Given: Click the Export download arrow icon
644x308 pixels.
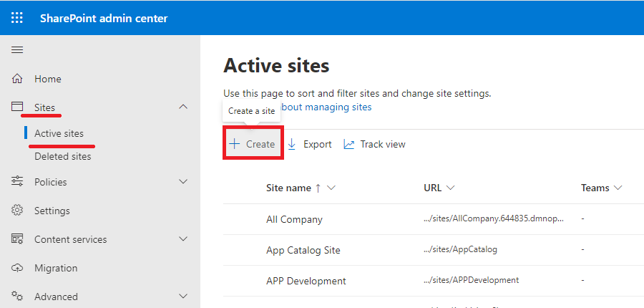Looking at the screenshot, I should tap(292, 145).
